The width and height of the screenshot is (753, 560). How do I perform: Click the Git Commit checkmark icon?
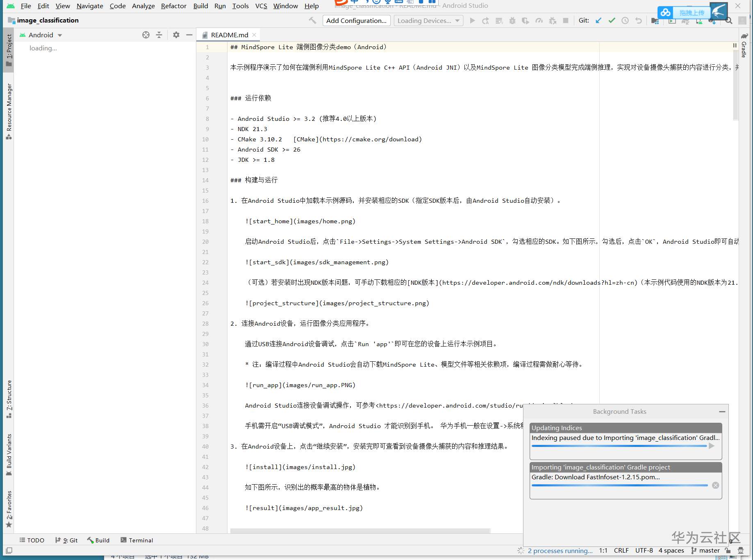(612, 20)
